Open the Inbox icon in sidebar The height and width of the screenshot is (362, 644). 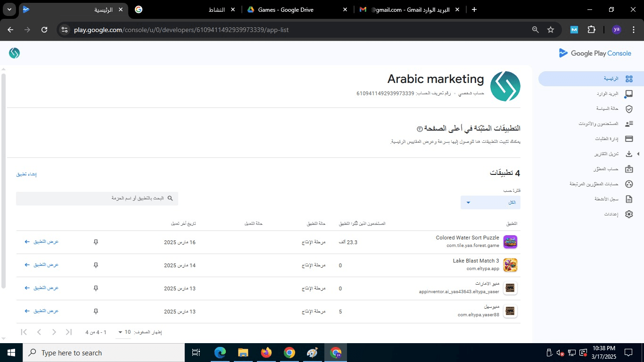coord(628,94)
